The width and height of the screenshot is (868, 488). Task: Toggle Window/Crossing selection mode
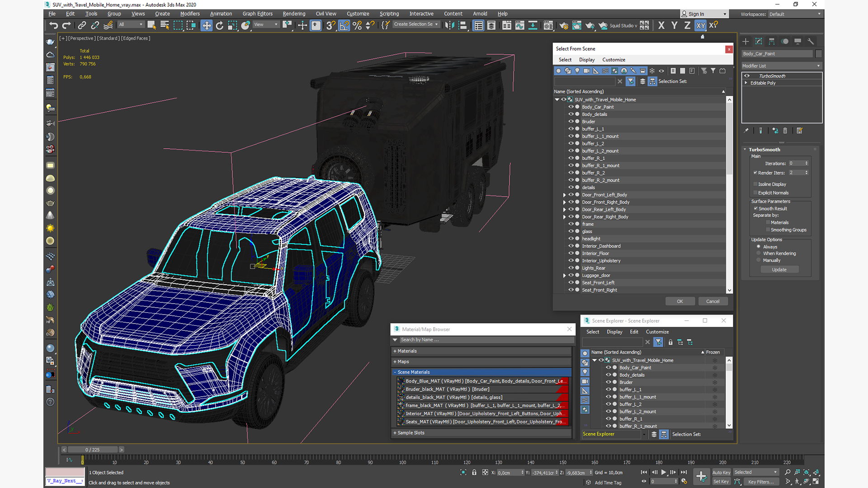coord(191,25)
